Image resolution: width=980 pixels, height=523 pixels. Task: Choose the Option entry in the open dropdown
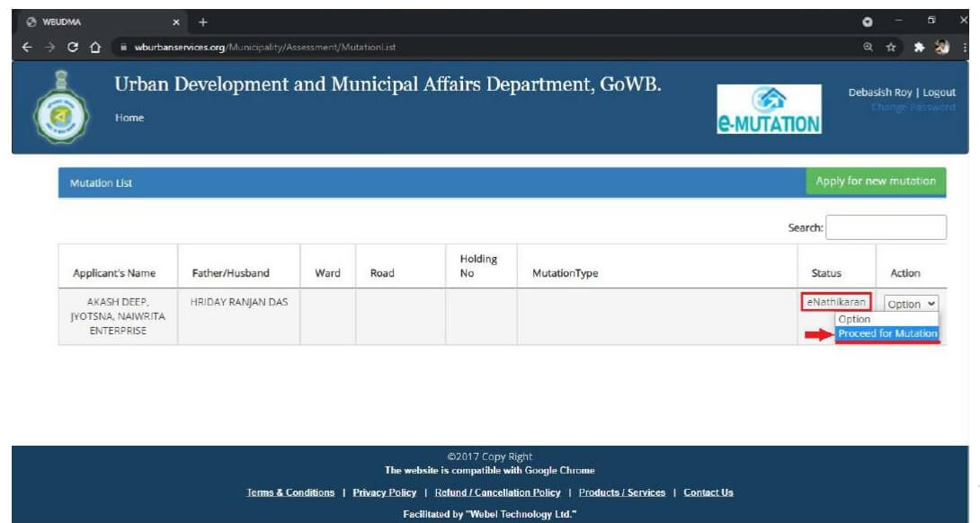pyautogui.click(x=854, y=318)
